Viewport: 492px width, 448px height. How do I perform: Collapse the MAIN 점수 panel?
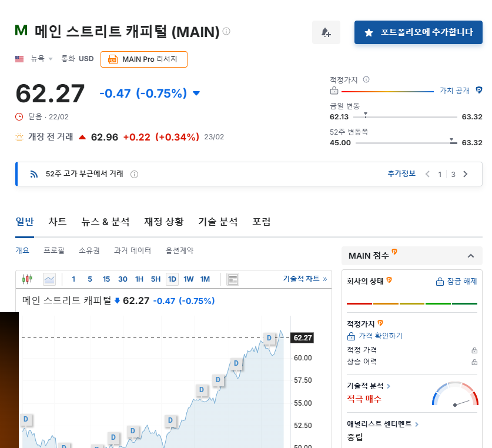click(x=471, y=256)
